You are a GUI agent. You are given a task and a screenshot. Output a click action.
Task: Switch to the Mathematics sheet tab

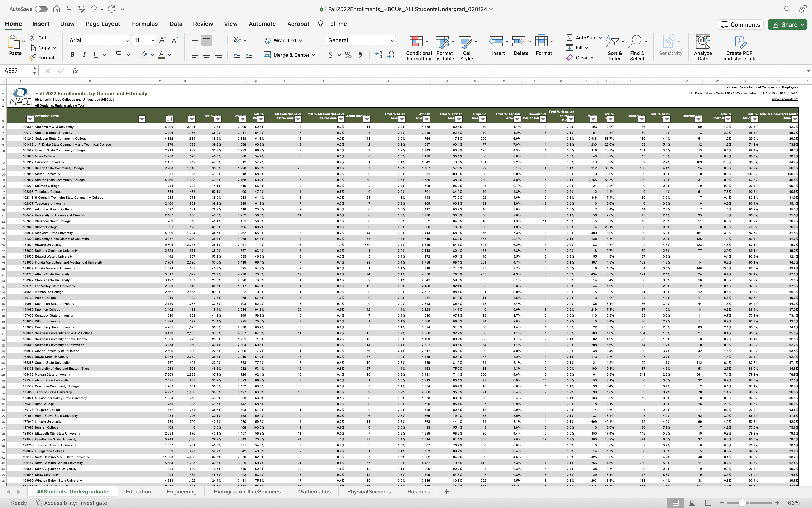(314, 491)
